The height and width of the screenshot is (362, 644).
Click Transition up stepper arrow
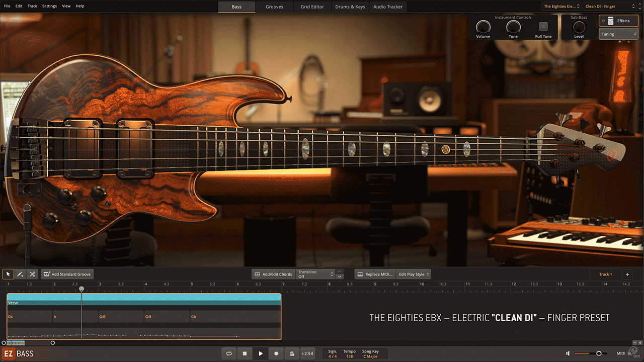(340, 271)
